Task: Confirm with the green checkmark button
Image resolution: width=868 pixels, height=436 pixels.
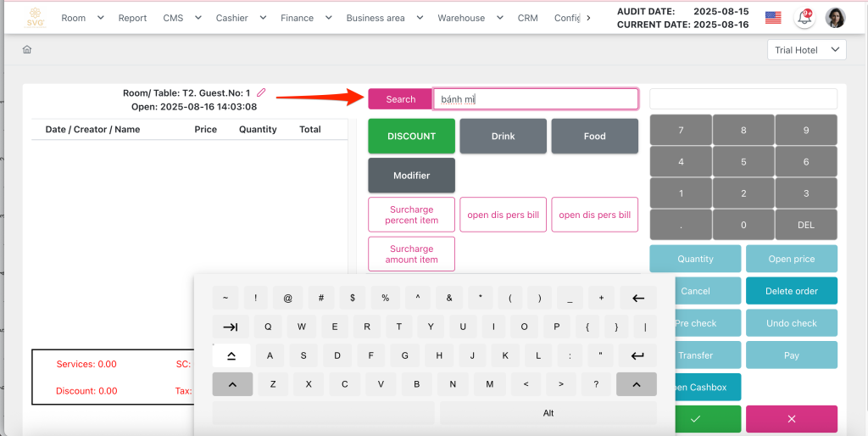Action: pyautogui.click(x=695, y=419)
